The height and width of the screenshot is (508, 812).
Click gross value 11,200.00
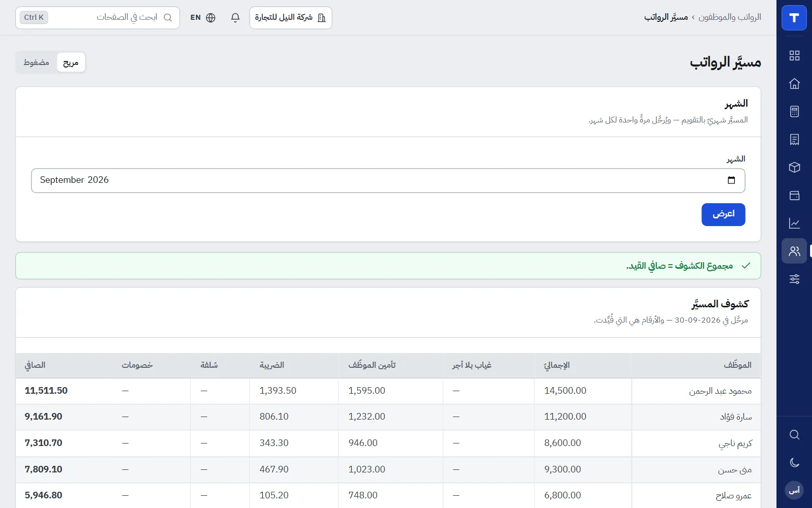(565, 417)
